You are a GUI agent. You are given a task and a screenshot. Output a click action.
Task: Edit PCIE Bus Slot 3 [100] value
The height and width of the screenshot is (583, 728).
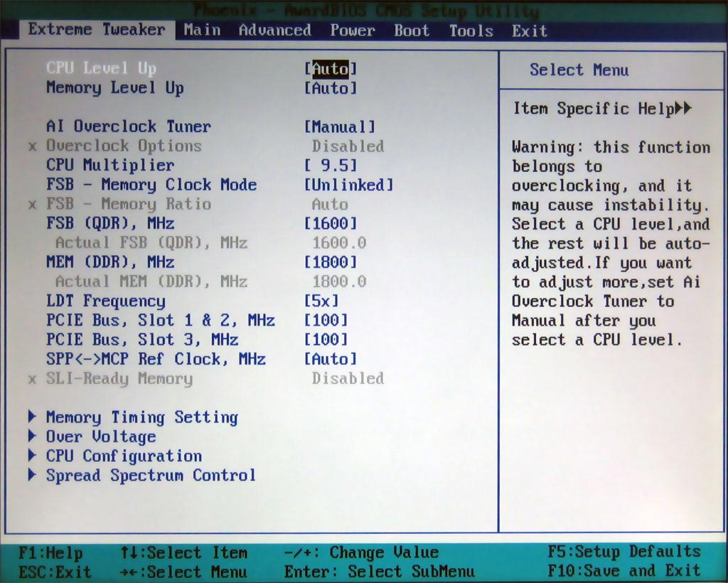pos(326,339)
